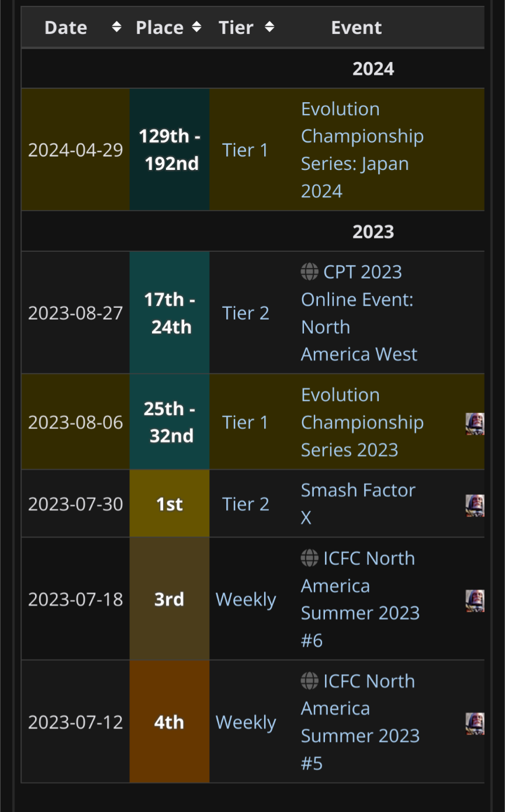The height and width of the screenshot is (812, 505).
Task: Open ICFC North America Summer 2023 #5
Action: pyautogui.click(x=360, y=722)
